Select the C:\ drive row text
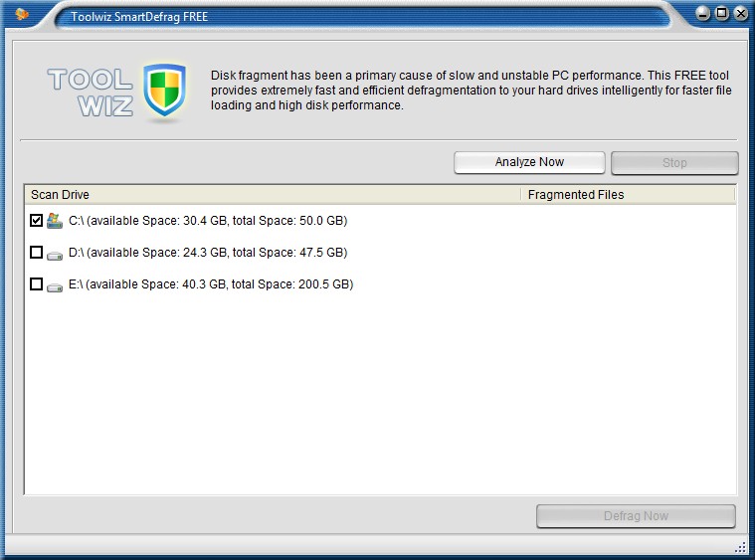Viewport: 755px width, 560px height. (x=208, y=221)
